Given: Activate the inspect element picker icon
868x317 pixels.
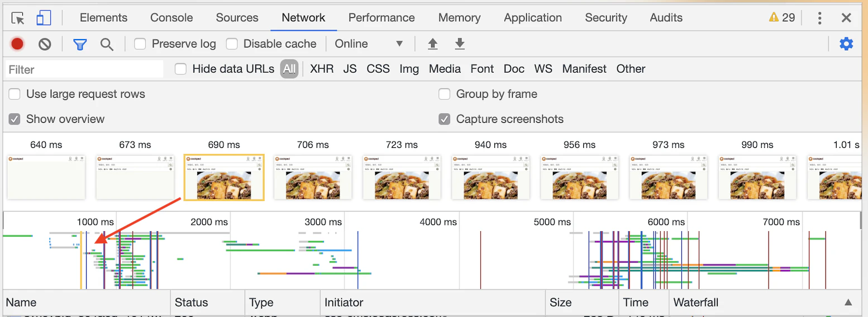Looking at the screenshot, I should 18,18.
